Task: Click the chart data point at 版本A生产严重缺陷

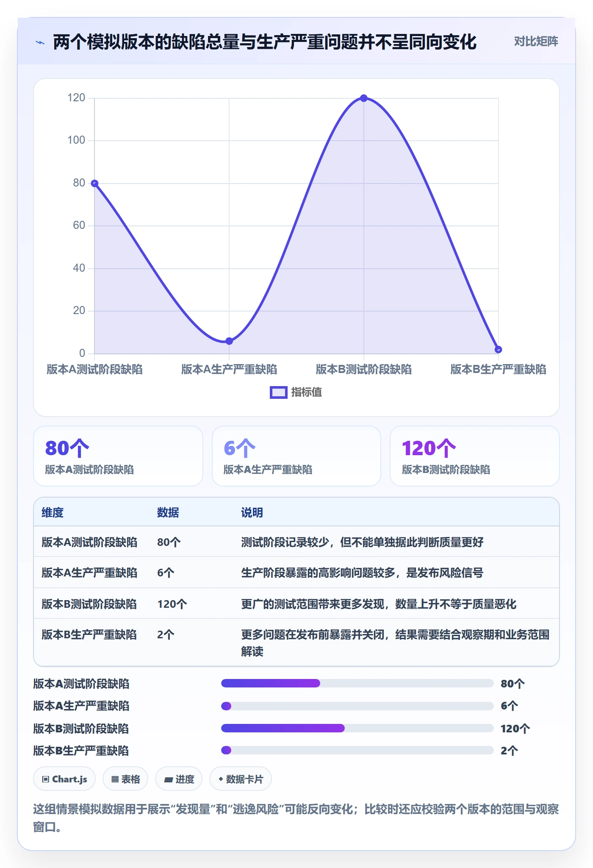Action: [229, 341]
